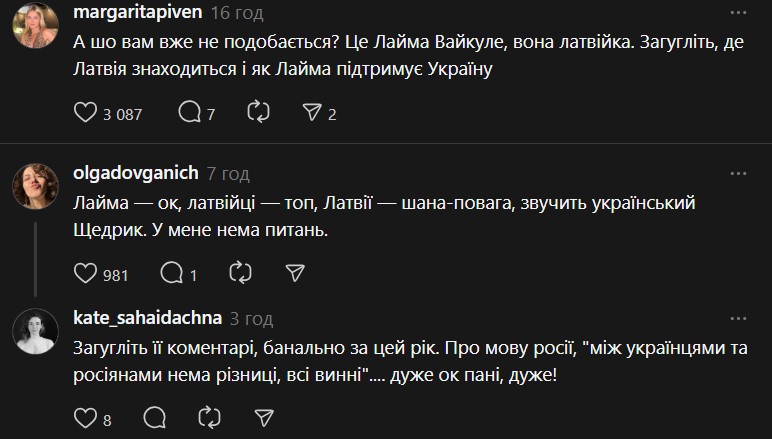
Task: Reply to kate_sahaidachna's comment
Action: click(x=155, y=416)
